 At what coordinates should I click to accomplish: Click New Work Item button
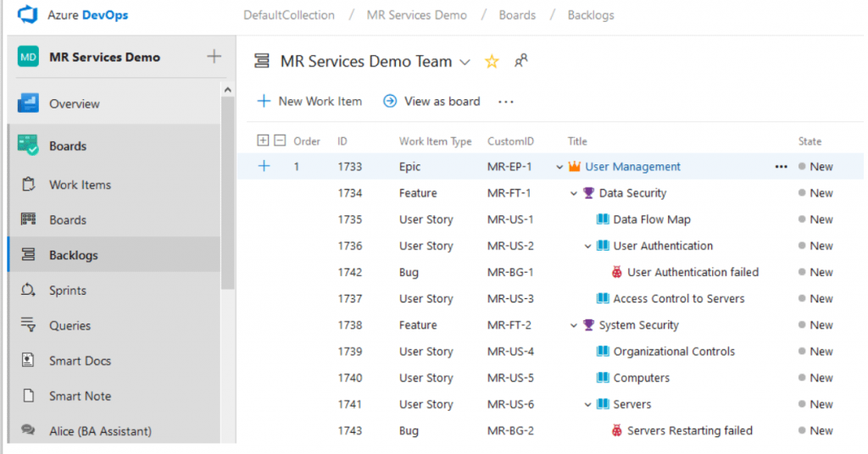tap(310, 101)
